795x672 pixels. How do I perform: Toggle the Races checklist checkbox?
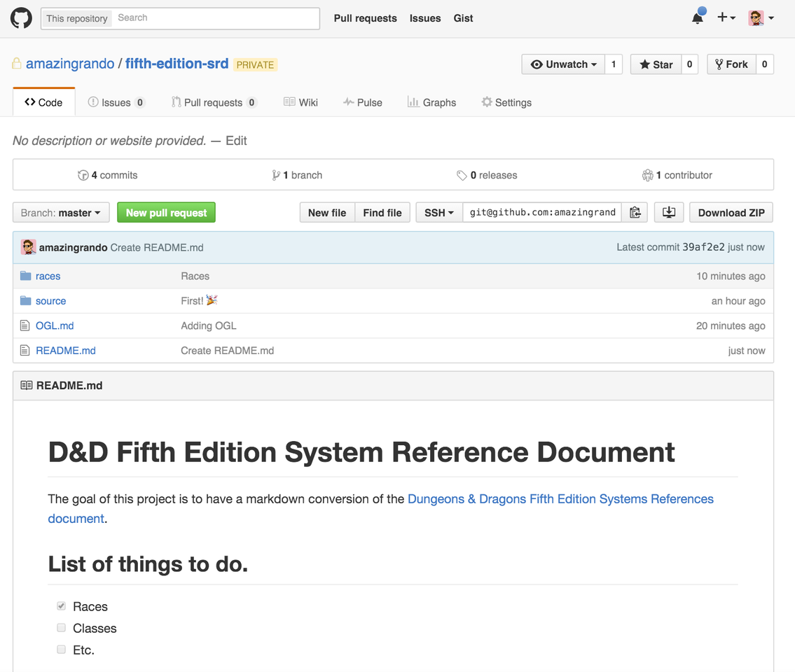coord(62,606)
